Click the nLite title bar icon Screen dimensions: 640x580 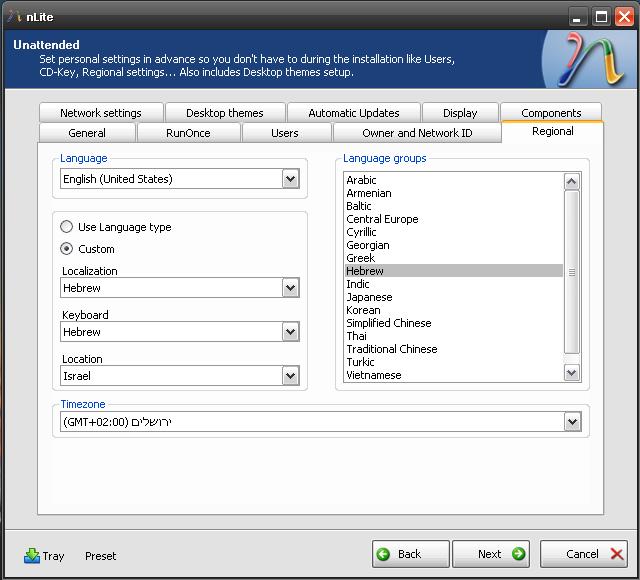tap(15, 16)
